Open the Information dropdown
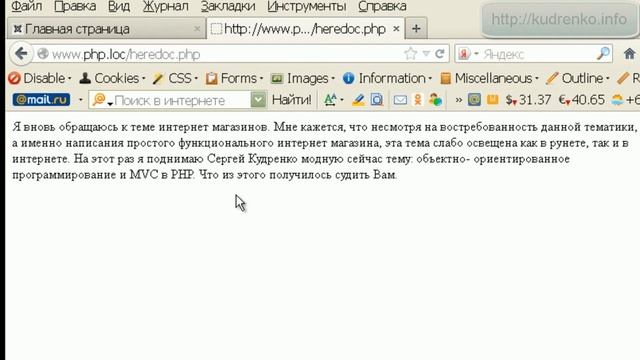The height and width of the screenshot is (360, 640). [x=387, y=78]
